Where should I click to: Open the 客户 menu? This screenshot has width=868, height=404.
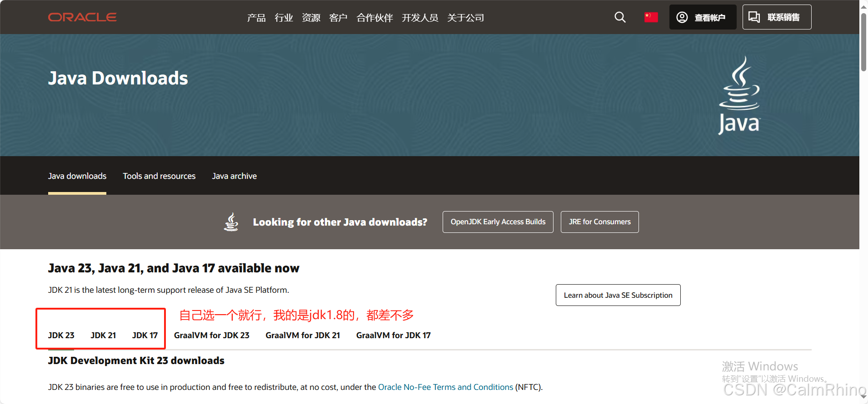(338, 18)
